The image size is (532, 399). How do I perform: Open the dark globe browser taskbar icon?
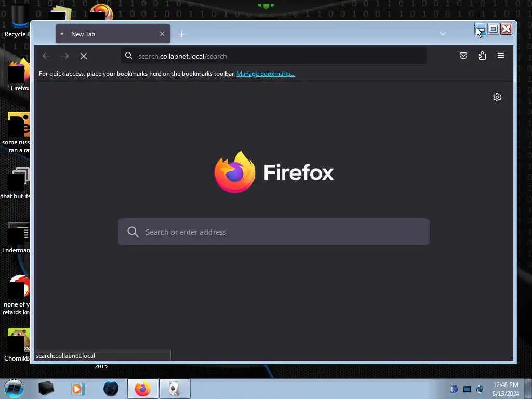111,389
